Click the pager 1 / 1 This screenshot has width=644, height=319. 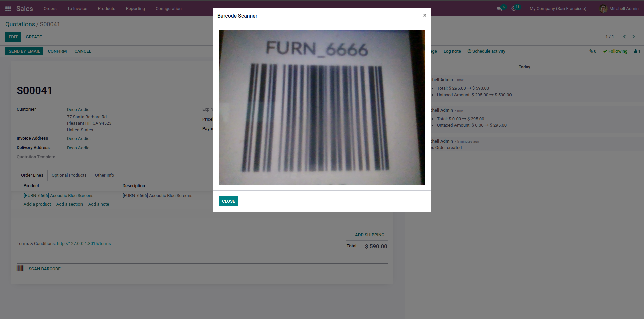[x=610, y=37]
